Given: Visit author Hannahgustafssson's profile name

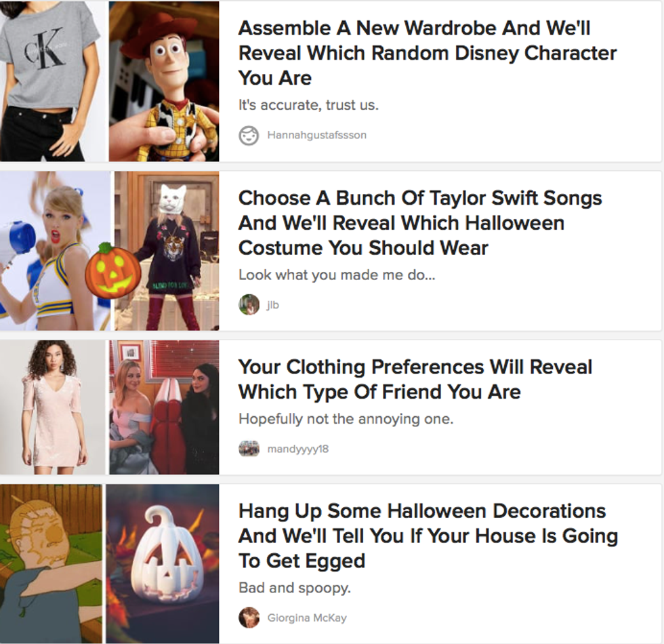Looking at the screenshot, I should (x=316, y=136).
